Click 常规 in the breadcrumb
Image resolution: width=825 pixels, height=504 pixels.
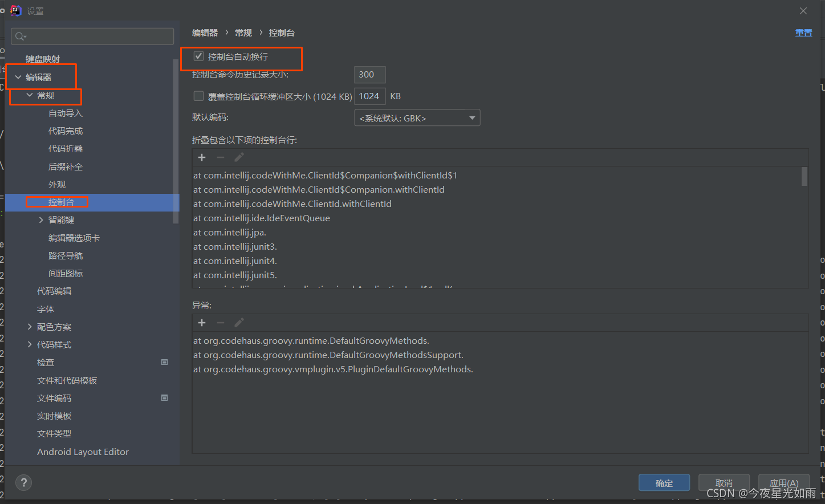coord(243,33)
